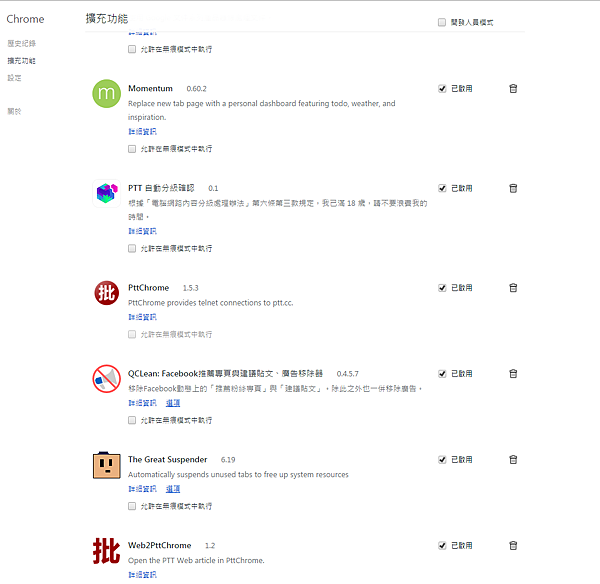Allow The Great Suspender in incognito
The image size is (600, 584).
coord(132,506)
